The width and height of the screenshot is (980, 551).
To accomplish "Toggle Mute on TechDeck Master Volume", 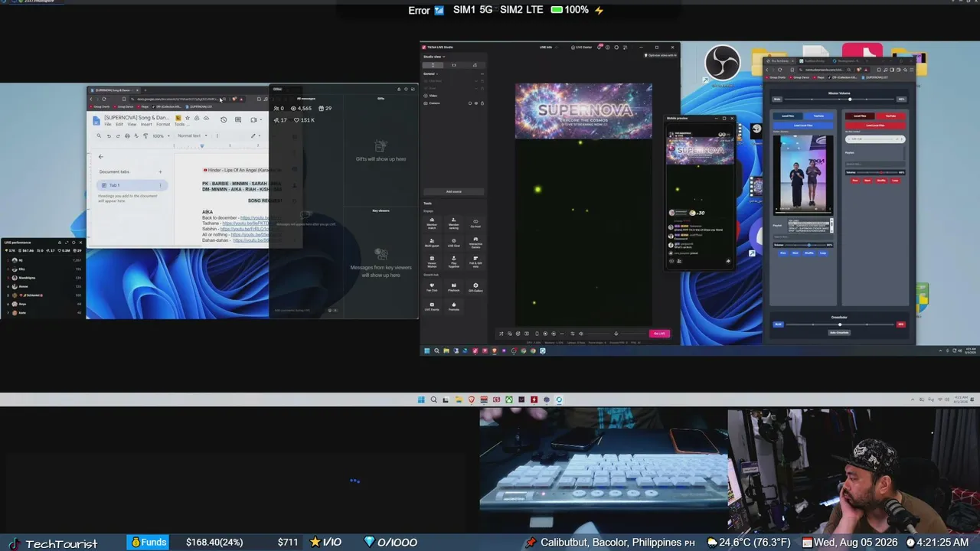I will pos(777,99).
